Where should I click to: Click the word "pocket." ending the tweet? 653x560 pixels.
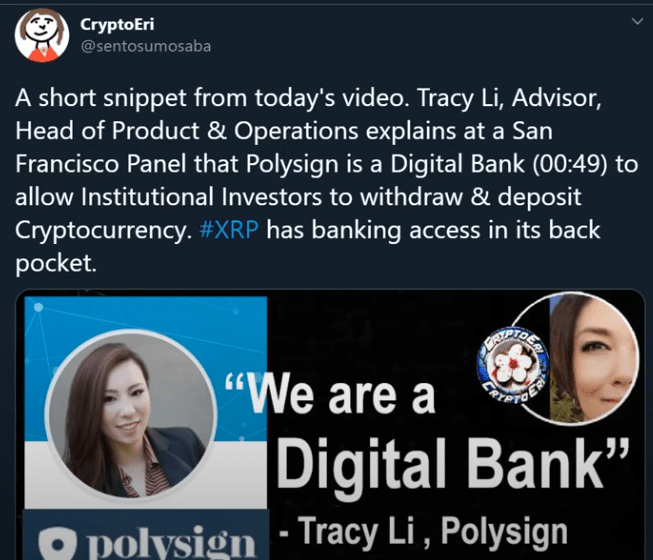coord(56,263)
